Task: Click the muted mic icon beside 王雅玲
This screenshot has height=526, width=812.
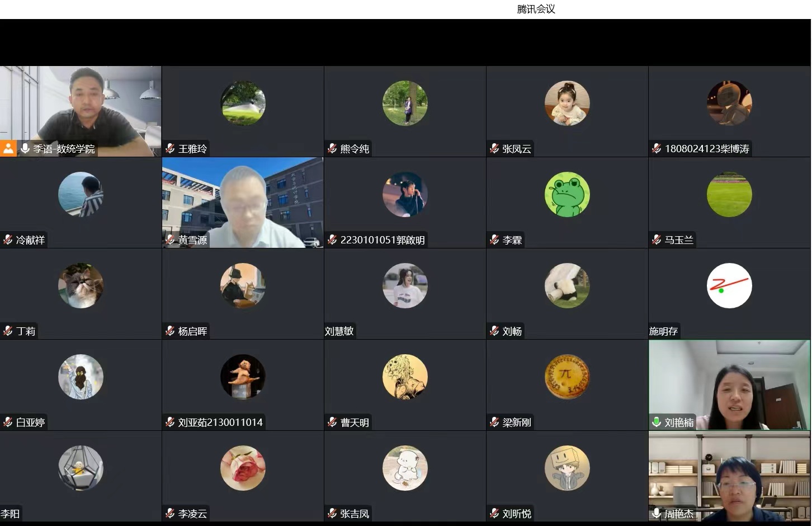Action: pyautogui.click(x=170, y=149)
